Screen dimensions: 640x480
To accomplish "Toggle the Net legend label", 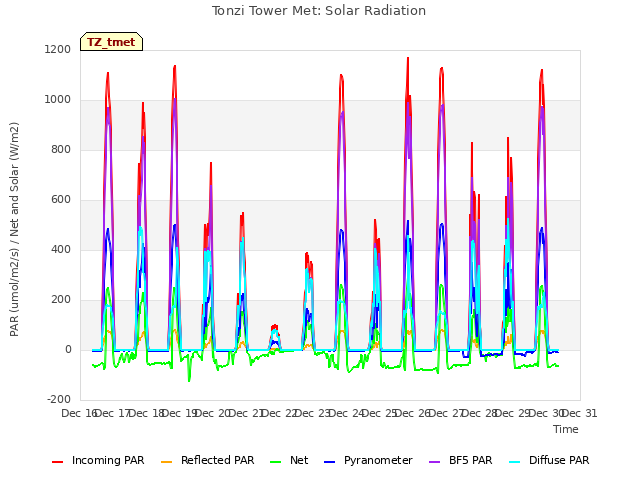I will click(x=299, y=460).
